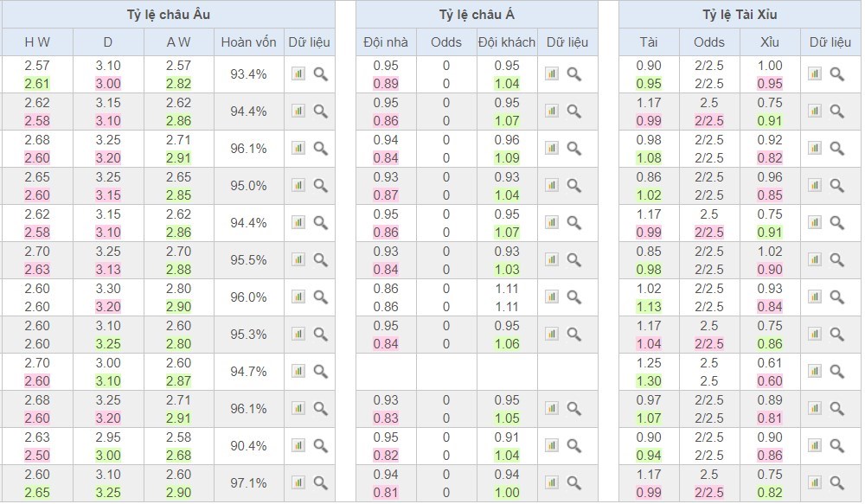This screenshot has height=504, width=865.
Task: Click the green highlighted 1.30 Tài value
Action: click(649, 381)
